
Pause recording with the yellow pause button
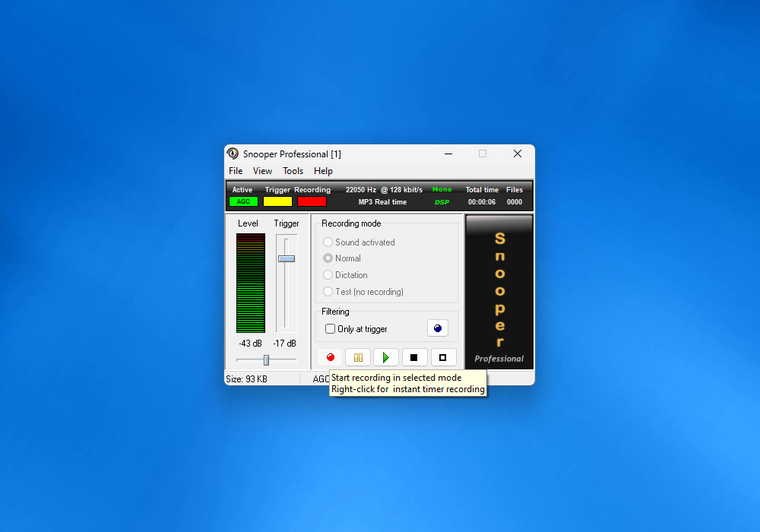358,357
